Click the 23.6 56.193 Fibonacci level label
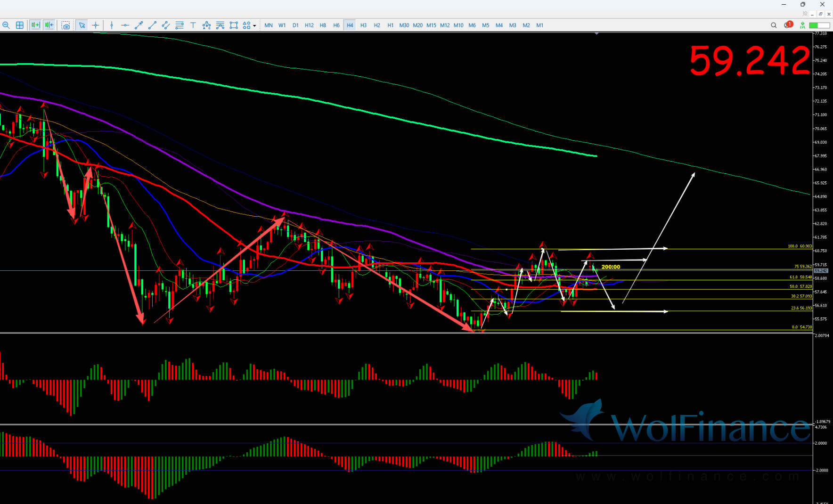The width and height of the screenshot is (833, 504). [x=801, y=308]
